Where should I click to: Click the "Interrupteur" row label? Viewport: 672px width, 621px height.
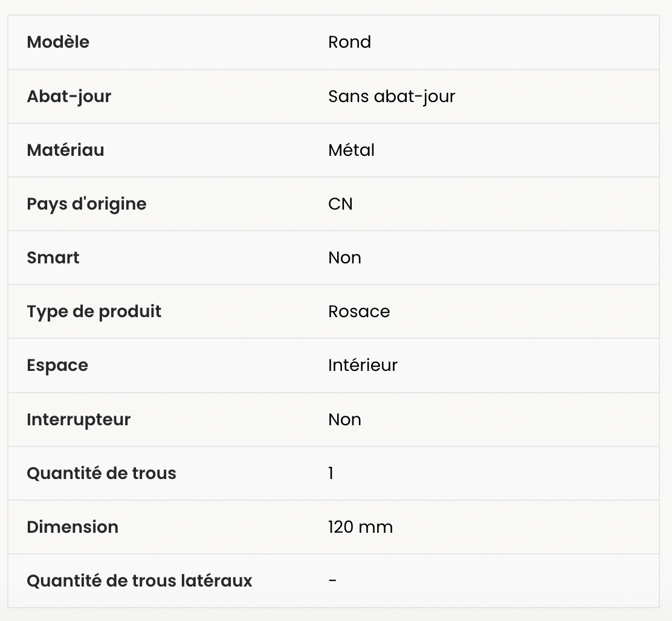(x=79, y=419)
